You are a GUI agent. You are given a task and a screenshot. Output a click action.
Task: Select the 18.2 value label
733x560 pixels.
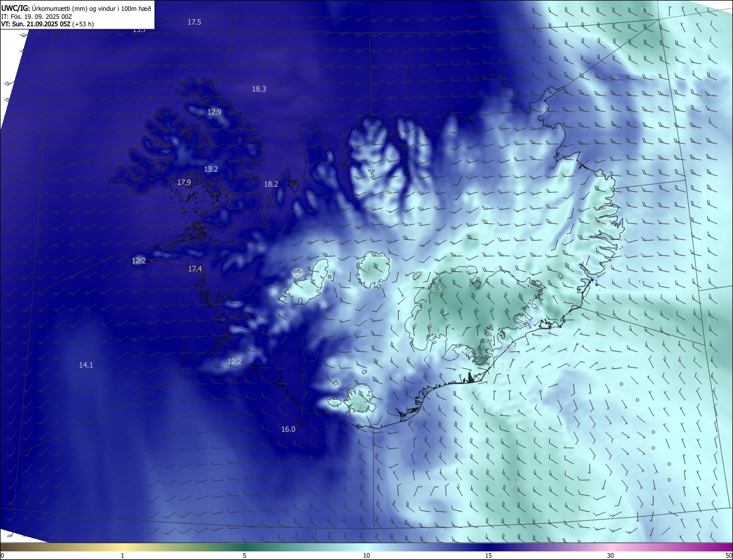(271, 184)
